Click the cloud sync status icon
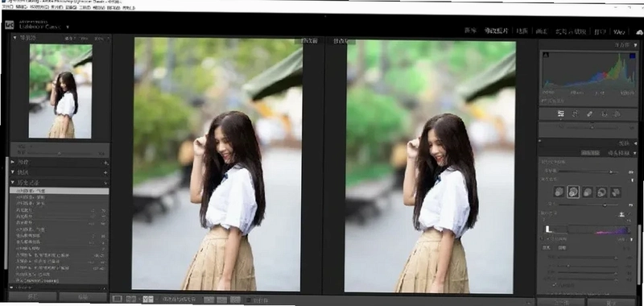 tap(639, 31)
